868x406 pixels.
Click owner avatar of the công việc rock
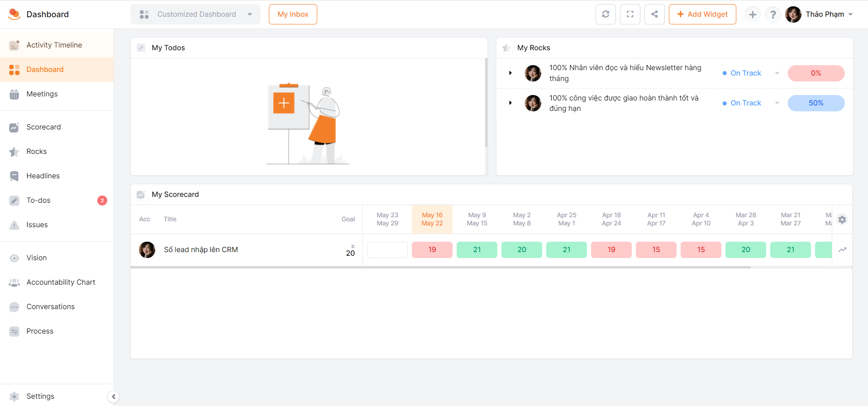coord(533,103)
